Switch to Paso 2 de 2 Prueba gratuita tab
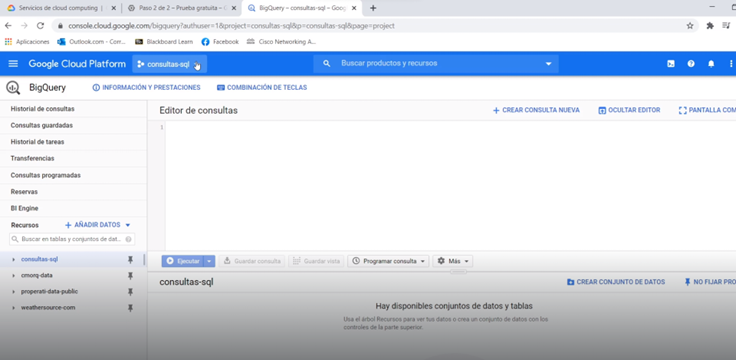Image resolution: width=736 pixels, height=360 pixels. pos(181,8)
